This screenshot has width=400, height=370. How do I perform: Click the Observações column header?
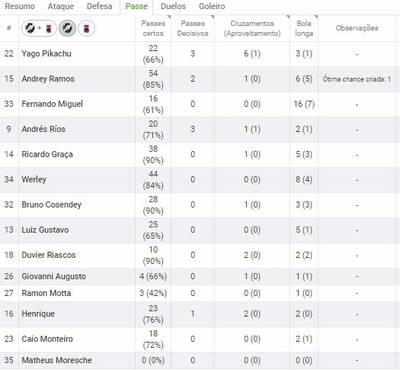pos(357,28)
